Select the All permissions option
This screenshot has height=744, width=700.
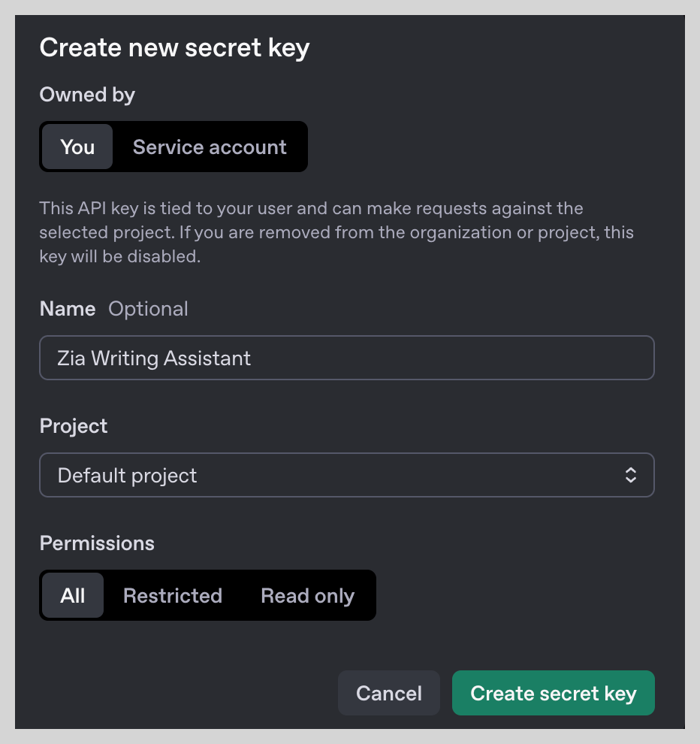(73, 595)
